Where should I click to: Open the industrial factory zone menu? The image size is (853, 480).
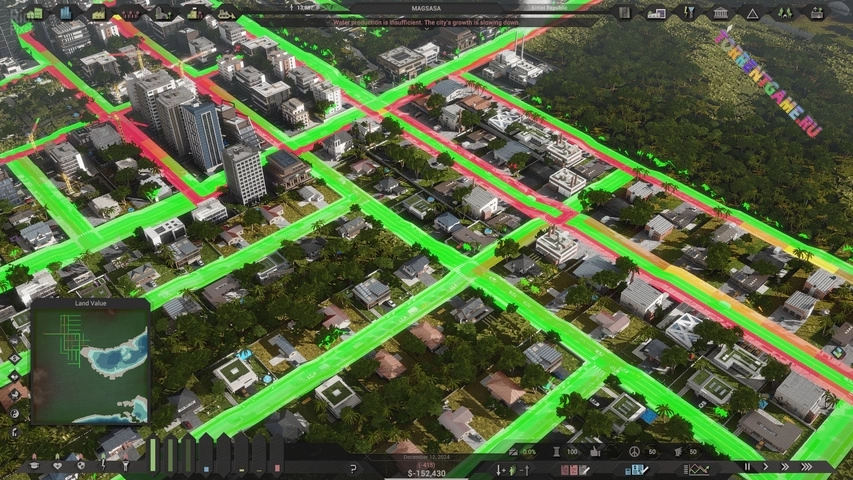point(99,13)
